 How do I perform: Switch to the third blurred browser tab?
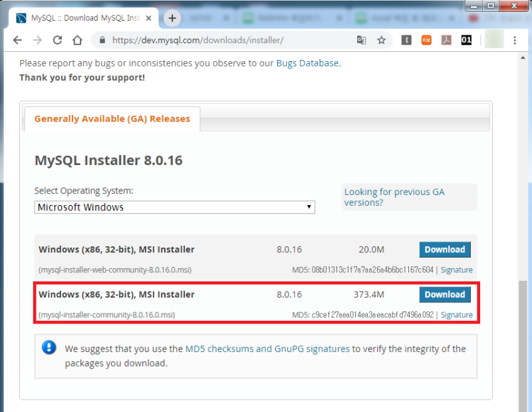point(293,18)
